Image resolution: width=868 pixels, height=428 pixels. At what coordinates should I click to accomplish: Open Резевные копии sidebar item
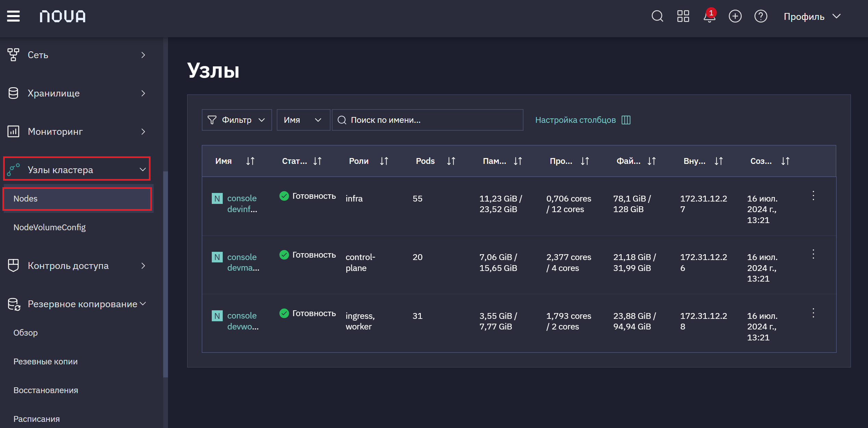pyautogui.click(x=46, y=362)
